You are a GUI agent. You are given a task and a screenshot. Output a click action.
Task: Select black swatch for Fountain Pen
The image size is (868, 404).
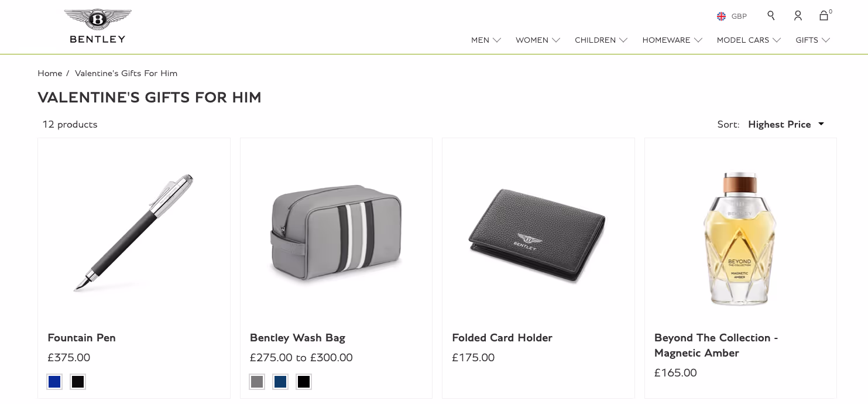[x=78, y=382]
